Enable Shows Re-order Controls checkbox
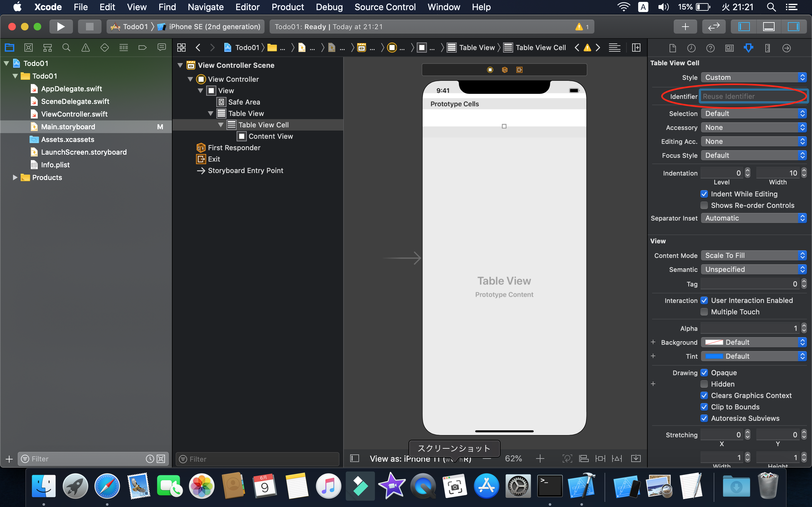The height and width of the screenshot is (507, 812). [704, 205]
